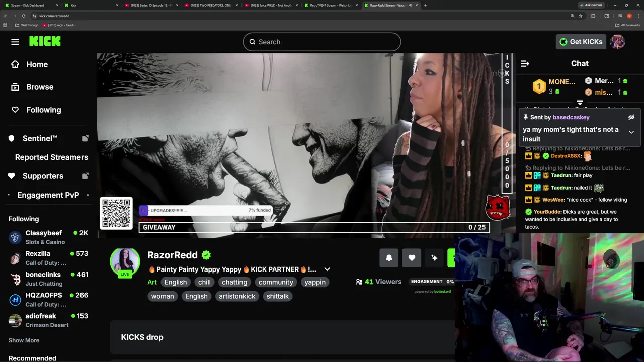Open the Chrome apps grid icon
The width and height of the screenshot is (644, 362).
pyautogui.click(x=5, y=25)
